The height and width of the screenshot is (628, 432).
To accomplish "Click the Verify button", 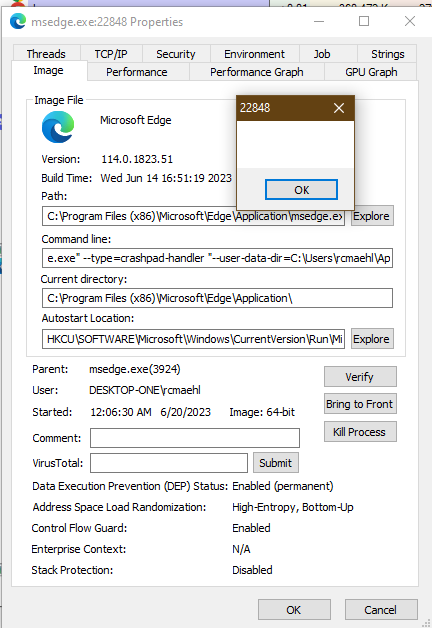I will 360,377.
